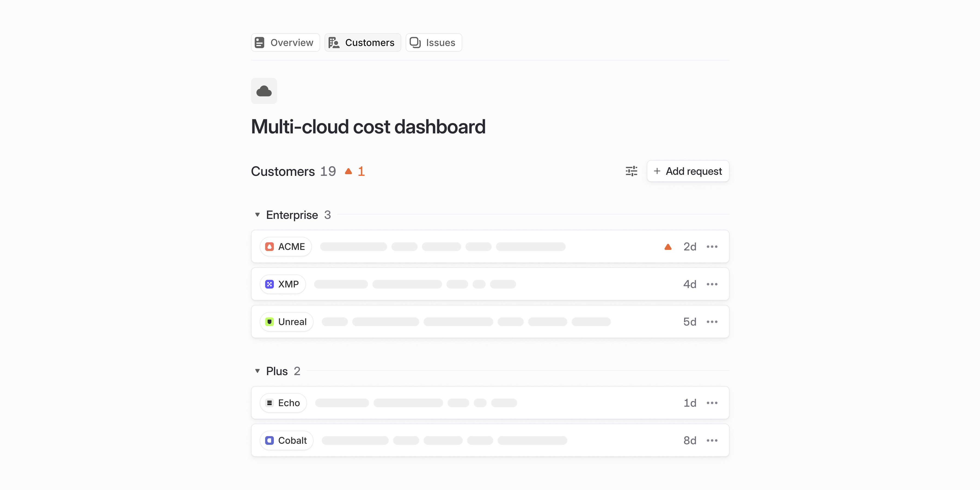This screenshot has height=490, width=980.
Task: Open the three-dot menu for XMP
Action: [712, 284]
